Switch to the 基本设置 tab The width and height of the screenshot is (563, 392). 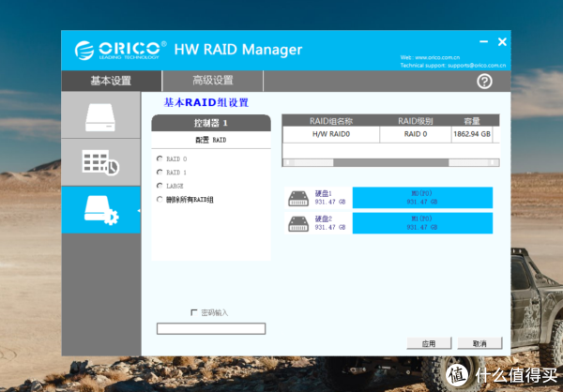tap(111, 81)
